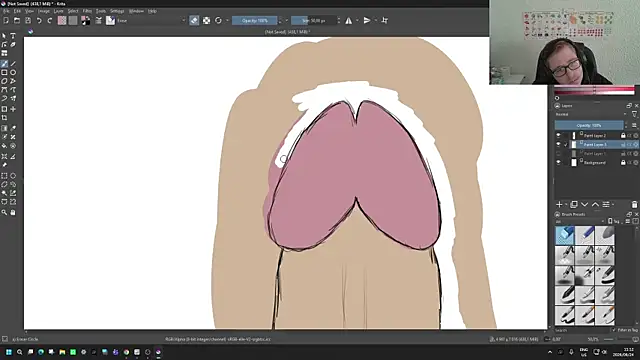Create a new document from toolbar
640x360 pixels.
pyautogui.click(x=6, y=20)
